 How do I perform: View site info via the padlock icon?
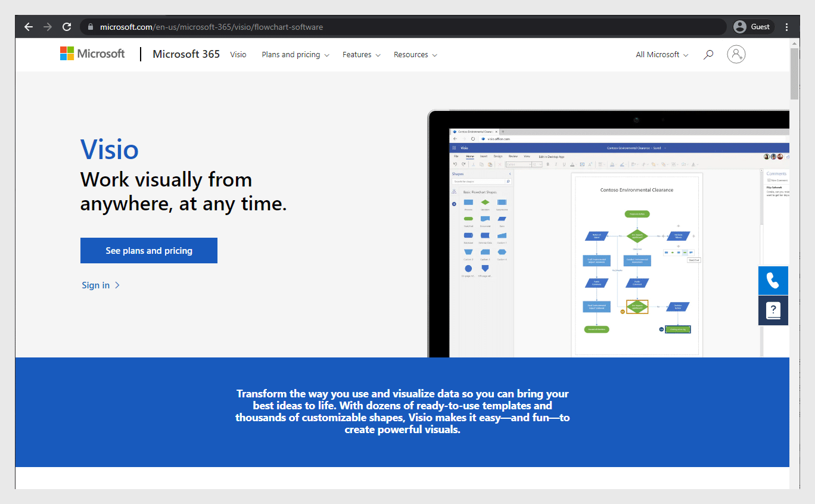coord(91,27)
